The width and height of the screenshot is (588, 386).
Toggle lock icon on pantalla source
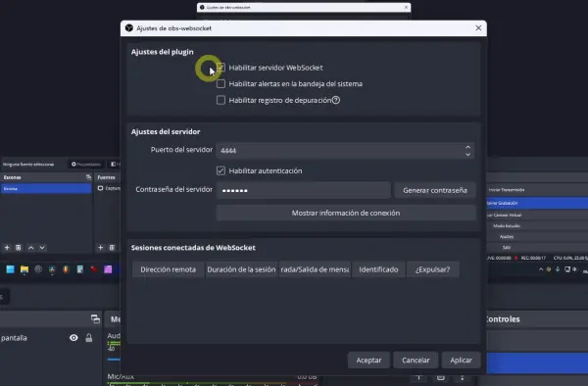[89, 338]
